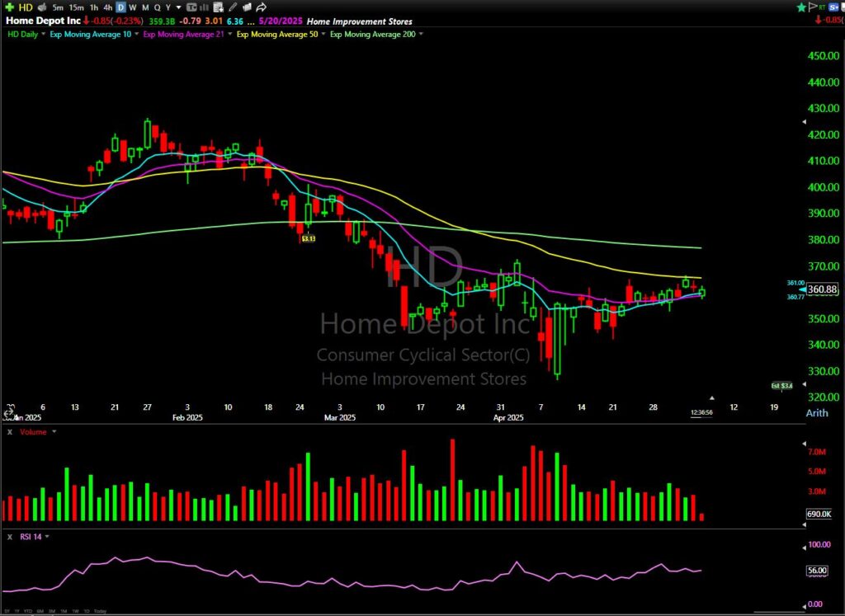
Task: Close the Volume pane with its X
Action: coord(10,432)
